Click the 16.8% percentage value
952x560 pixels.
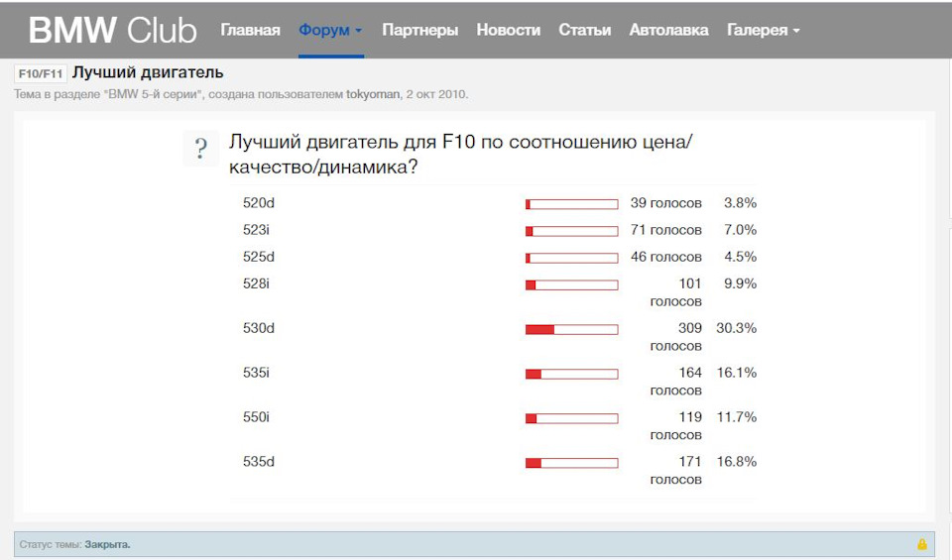point(737,462)
